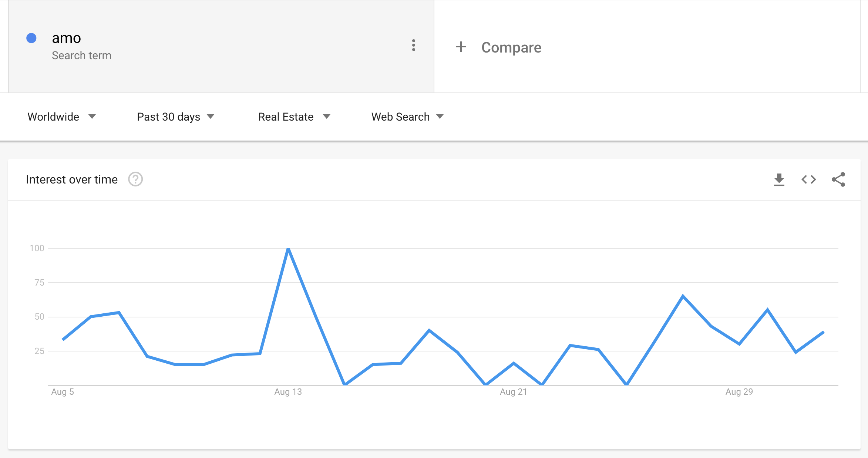The width and height of the screenshot is (868, 458).
Task: Click the plus icon next to Compare
Action: [461, 47]
